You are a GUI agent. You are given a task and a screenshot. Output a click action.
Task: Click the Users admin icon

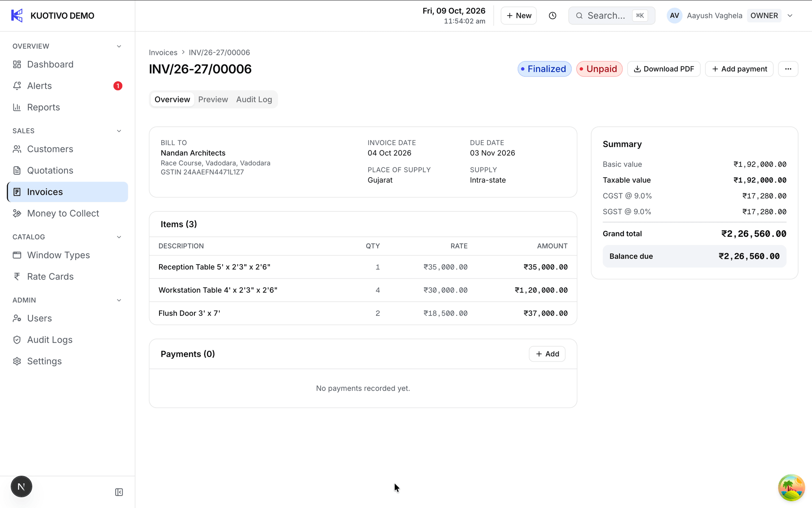point(17,318)
